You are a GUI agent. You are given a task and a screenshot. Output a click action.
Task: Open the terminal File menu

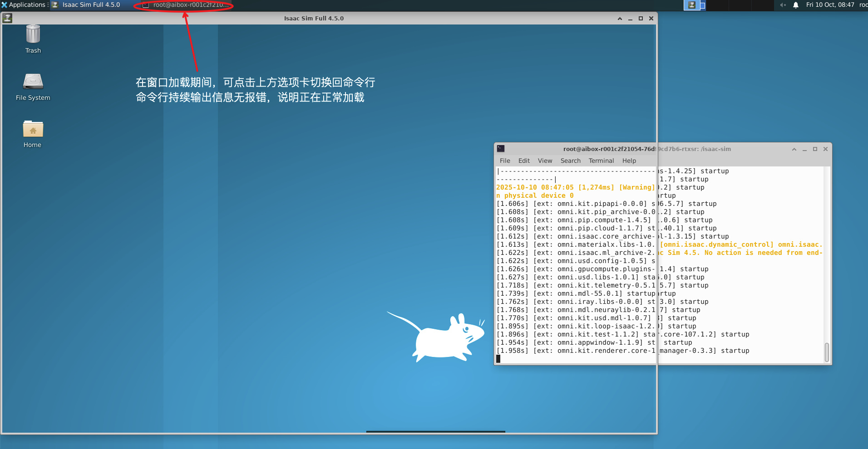(505, 161)
